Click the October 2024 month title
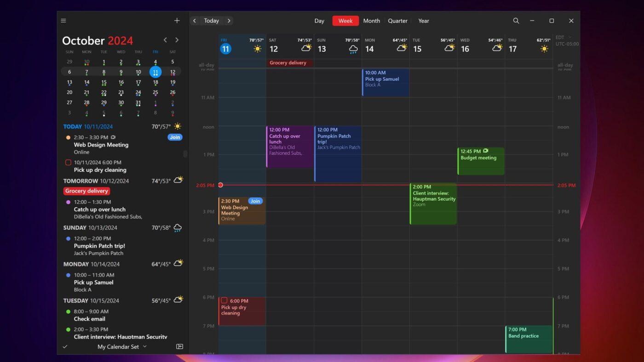The width and height of the screenshot is (644, 362). click(x=98, y=40)
